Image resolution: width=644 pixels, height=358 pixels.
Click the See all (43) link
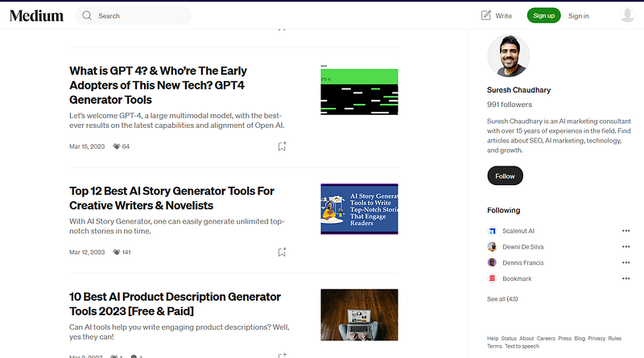click(502, 299)
